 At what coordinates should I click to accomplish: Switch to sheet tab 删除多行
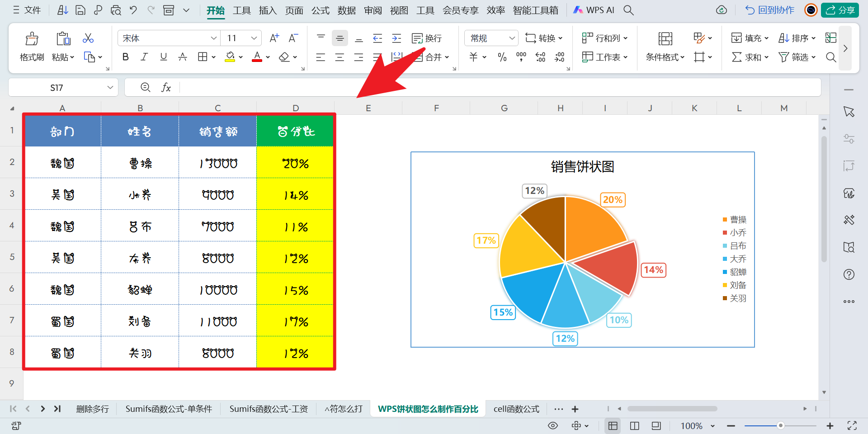93,409
